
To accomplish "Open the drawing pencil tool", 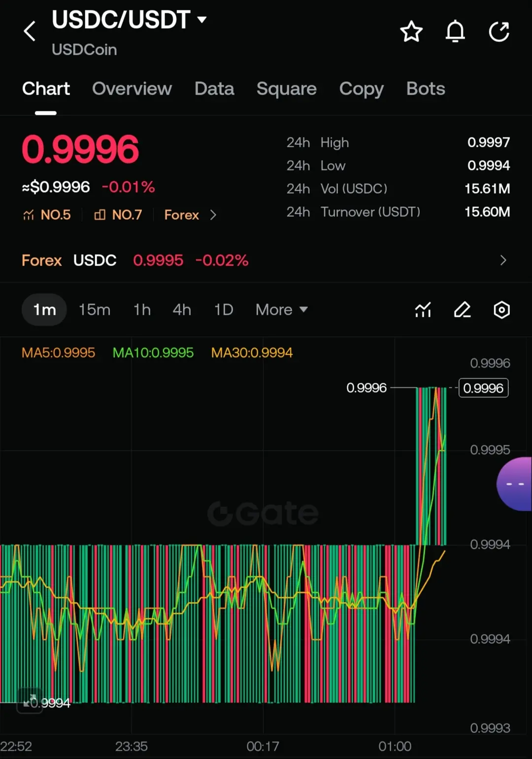I will [462, 310].
